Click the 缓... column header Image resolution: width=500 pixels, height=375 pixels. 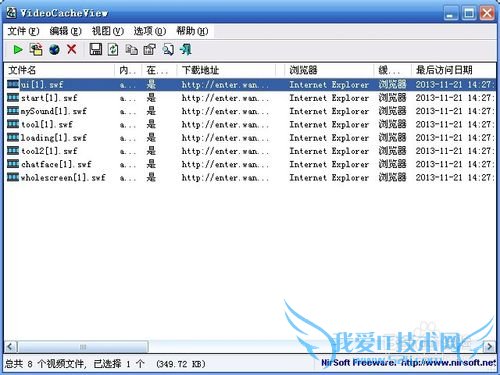(392, 70)
